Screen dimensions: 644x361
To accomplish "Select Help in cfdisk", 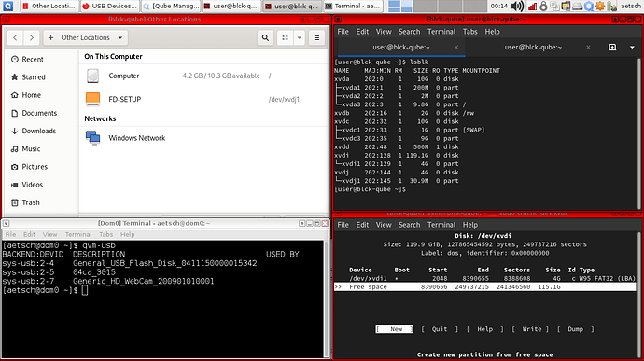I will pyautogui.click(x=484, y=329).
